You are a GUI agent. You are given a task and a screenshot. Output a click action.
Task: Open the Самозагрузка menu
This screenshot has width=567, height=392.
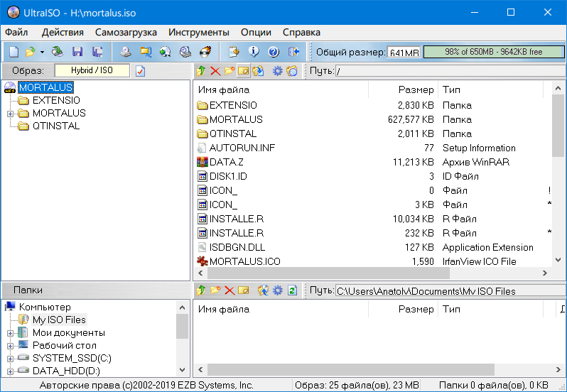(126, 32)
